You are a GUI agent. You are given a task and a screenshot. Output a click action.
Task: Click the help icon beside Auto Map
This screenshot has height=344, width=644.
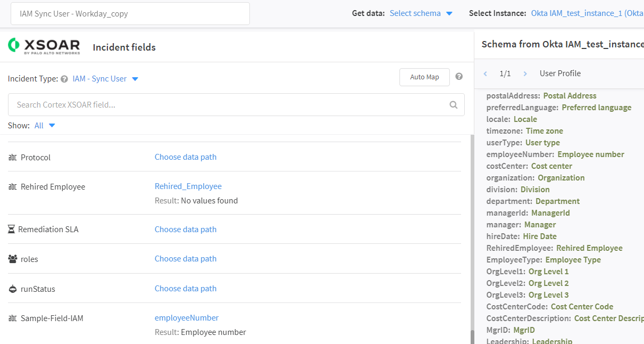tap(459, 77)
